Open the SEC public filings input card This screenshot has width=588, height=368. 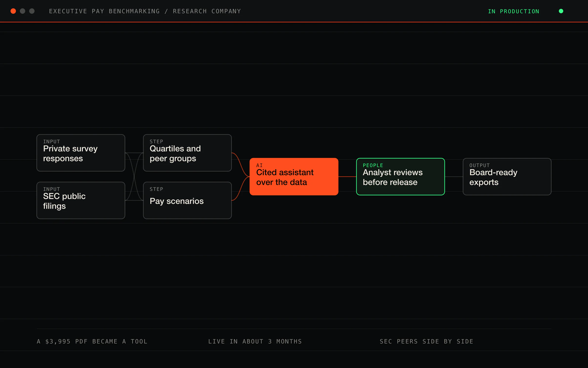81,200
